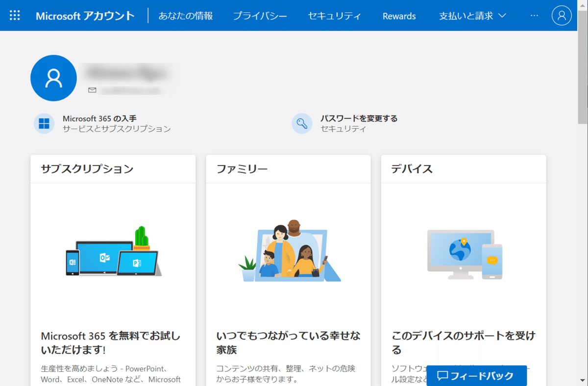Click the Windows logo Microsoft 365 icon
Viewport: 588px width, 386px height.
click(44, 123)
